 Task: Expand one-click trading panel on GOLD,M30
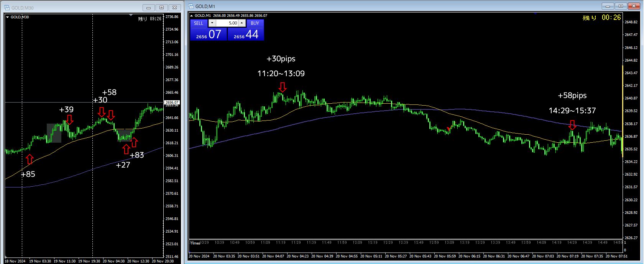(x=7, y=17)
